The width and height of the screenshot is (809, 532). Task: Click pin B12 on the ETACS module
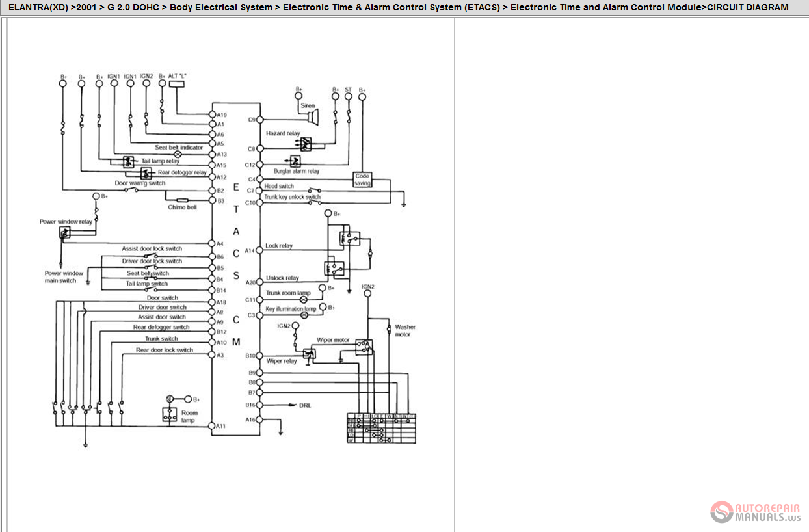pyautogui.click(x=212, y=332)
